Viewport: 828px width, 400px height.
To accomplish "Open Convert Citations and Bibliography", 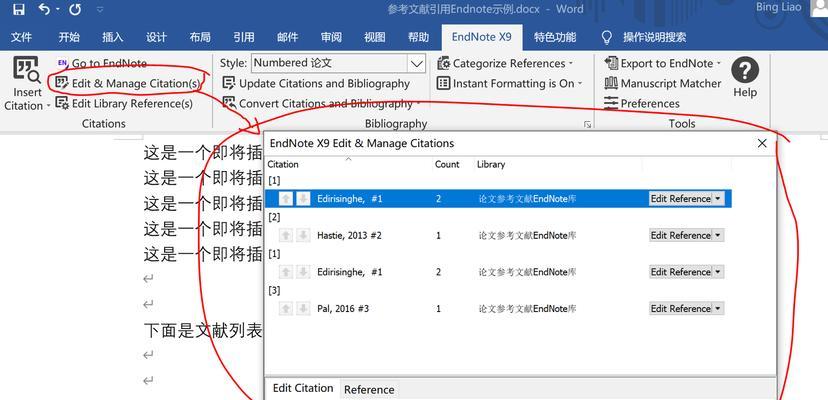I will (321, 104).
